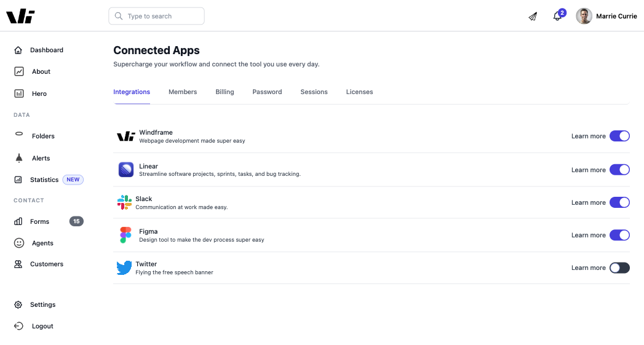Click the Agents smiley face icon
This screenshot has width=644, height=345.
tap(19, 243)
